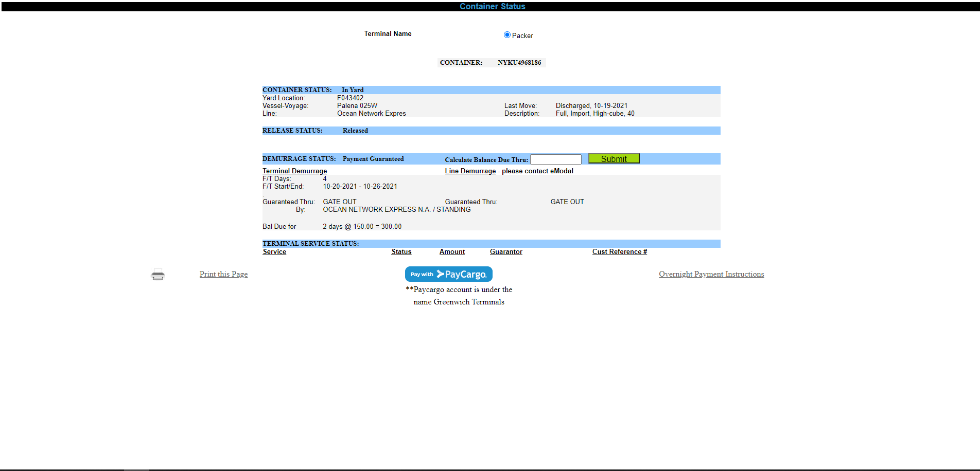The width and height of the screenshot is (980, 471).
Task: Click demurrage status Payment Guaranteed
Action: tap(373, 159)
